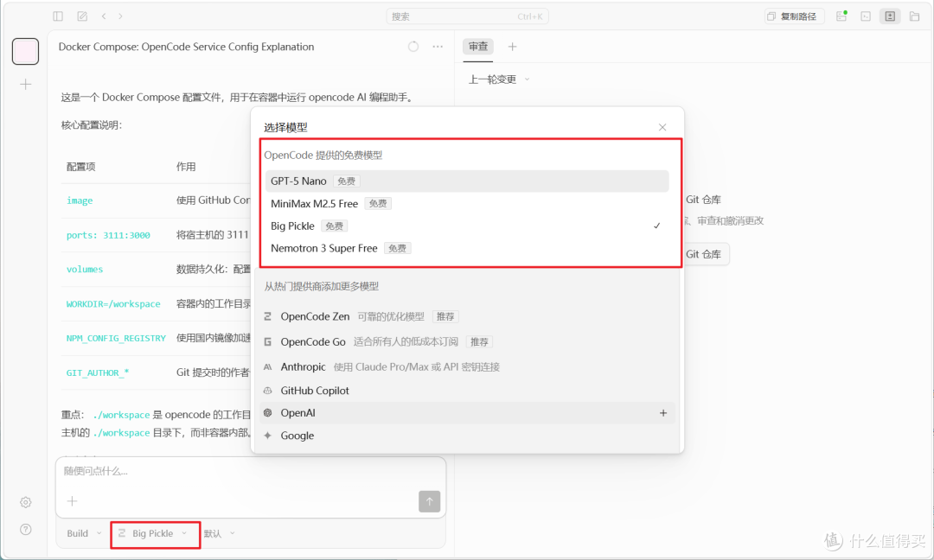Open settings gear in sidebar
This screenshot has height=560, width=934.
(x=26, y=502)
